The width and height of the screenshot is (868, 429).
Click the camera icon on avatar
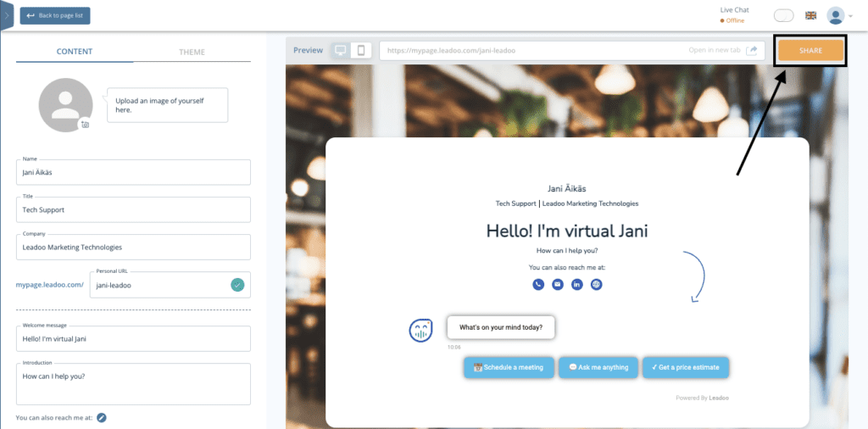click(x=85, y=125)
